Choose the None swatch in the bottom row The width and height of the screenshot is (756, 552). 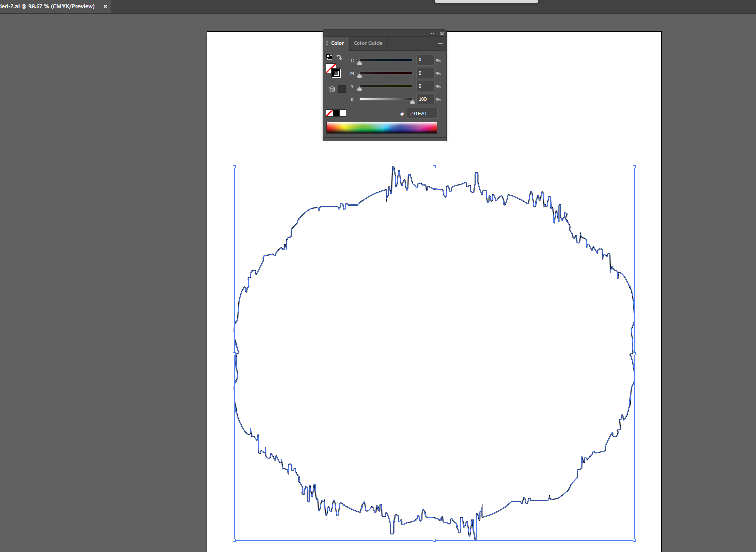point(329,113)
